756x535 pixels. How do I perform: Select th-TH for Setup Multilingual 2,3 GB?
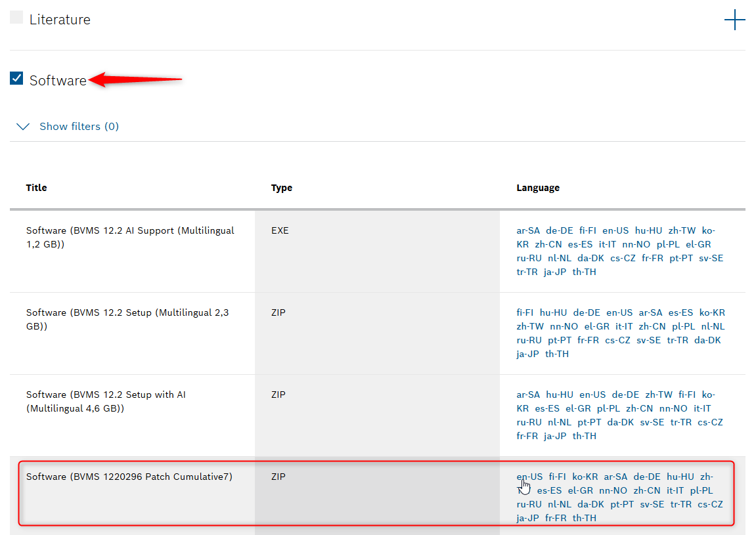click(x=557, y=354)
